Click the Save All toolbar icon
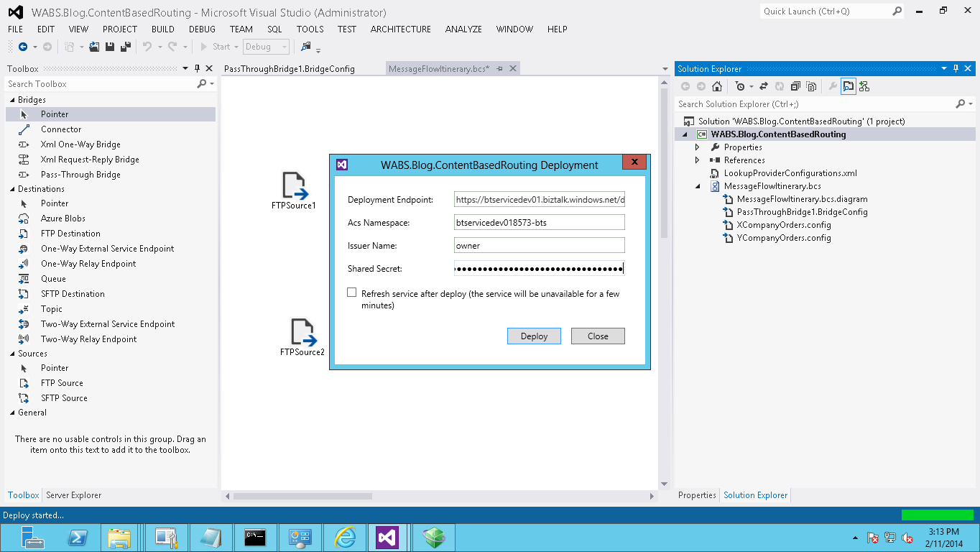980x552 pixels. click(x=126, y=47)
